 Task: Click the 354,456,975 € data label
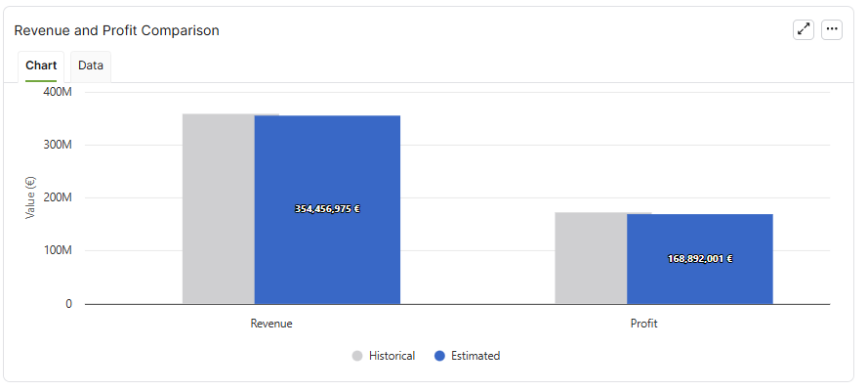327,209
